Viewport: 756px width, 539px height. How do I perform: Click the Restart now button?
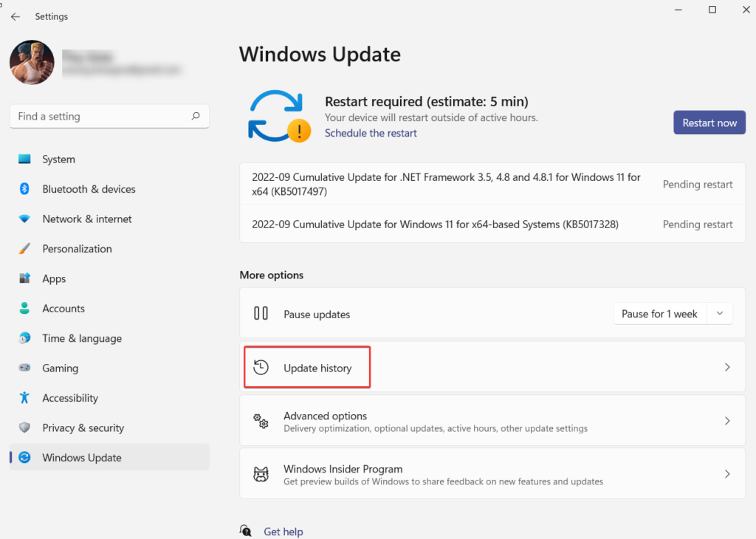(x=709, y=123)
